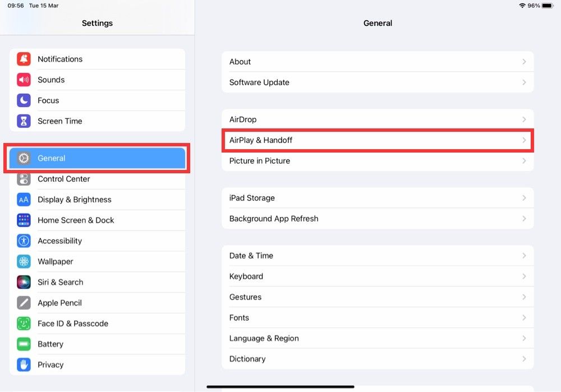Expand the AirDrop settings chevron
The height and width of the screenshot is (392, 561).
(524, 119)
